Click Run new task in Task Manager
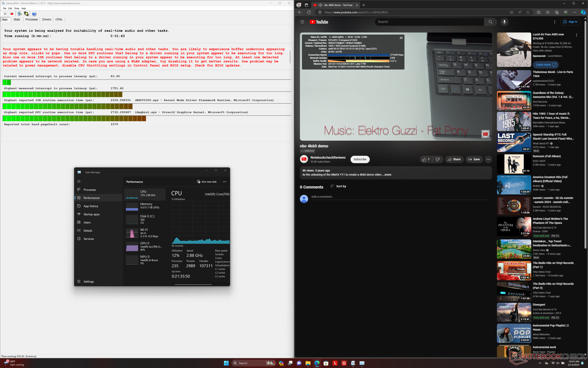 point(207,182)
